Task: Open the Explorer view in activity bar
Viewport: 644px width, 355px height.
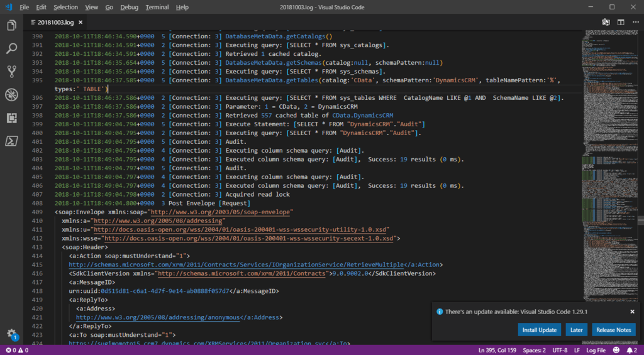Action: [11, 26]
